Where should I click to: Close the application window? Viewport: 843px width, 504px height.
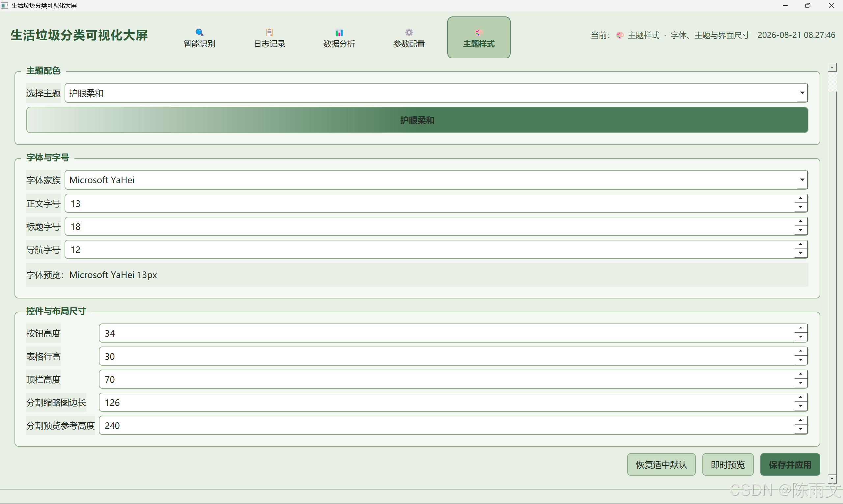point(831,5)
